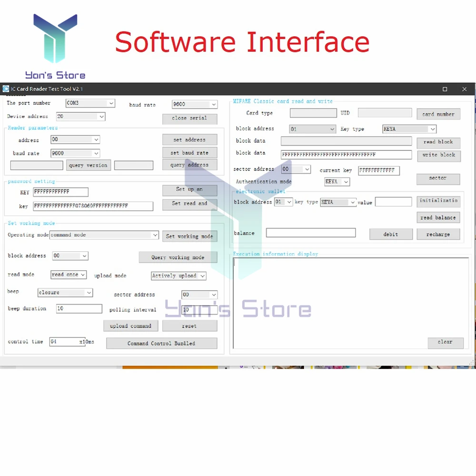Click the reset button

pos(190,326)
